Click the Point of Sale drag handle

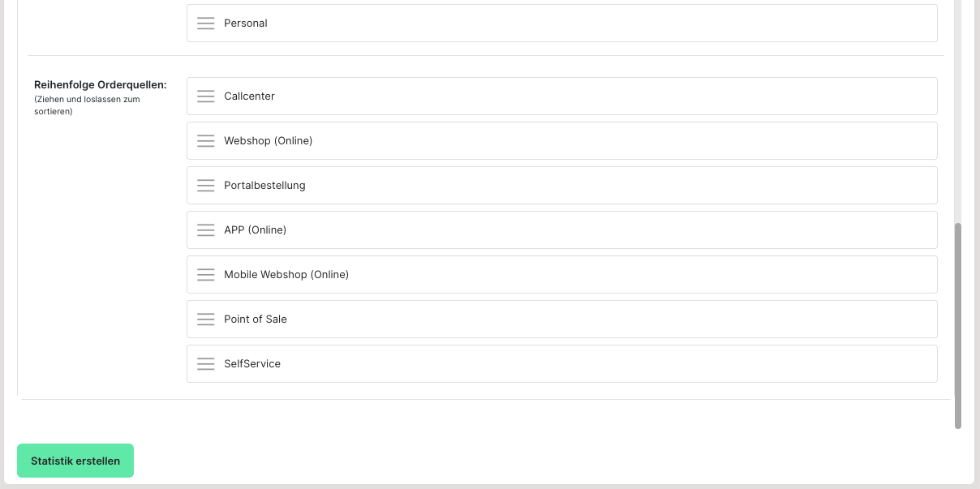coord(206,320)
